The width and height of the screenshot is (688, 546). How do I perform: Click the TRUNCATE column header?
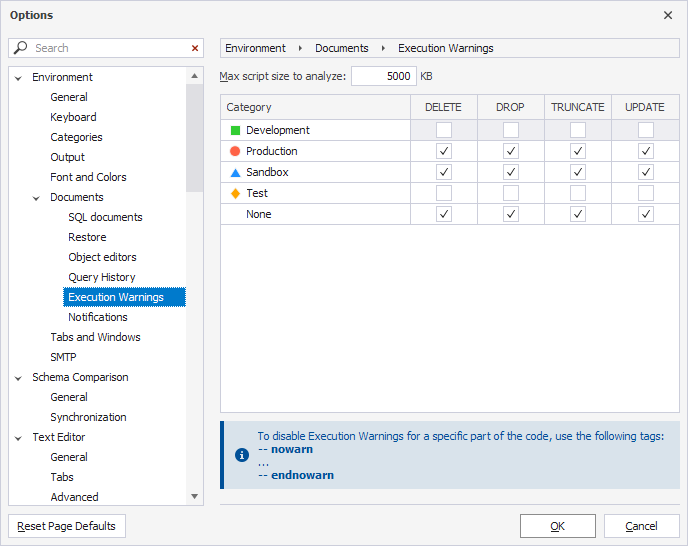point(578,107)
